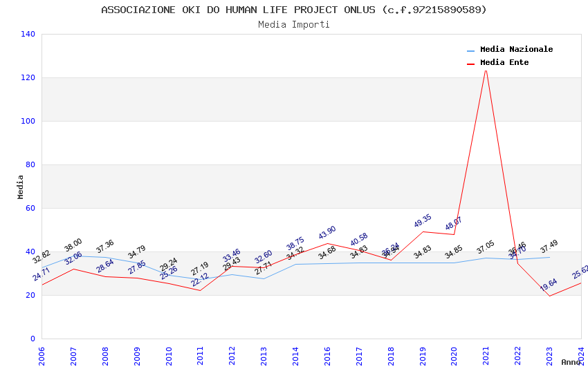Click the 2022 year label
The height and width of the screenshot is (380, 588).
[x=518, y=356]
